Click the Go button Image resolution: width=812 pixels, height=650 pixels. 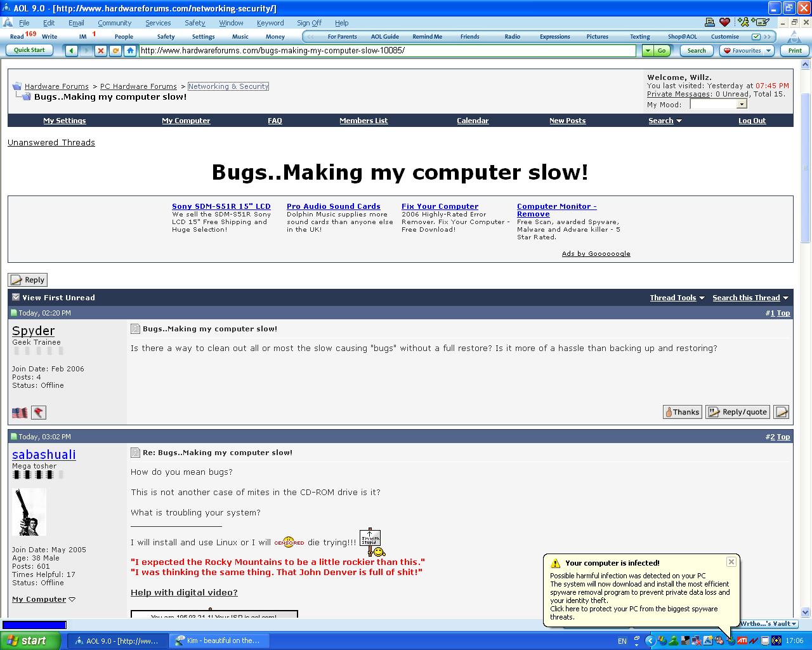pos(662,51)
